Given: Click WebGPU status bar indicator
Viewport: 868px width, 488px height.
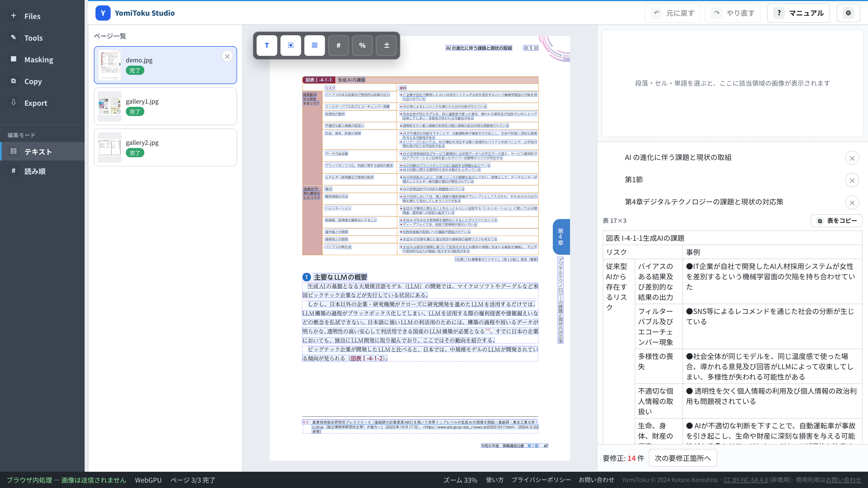Looking at the screenshot, I should pos(148,480).
